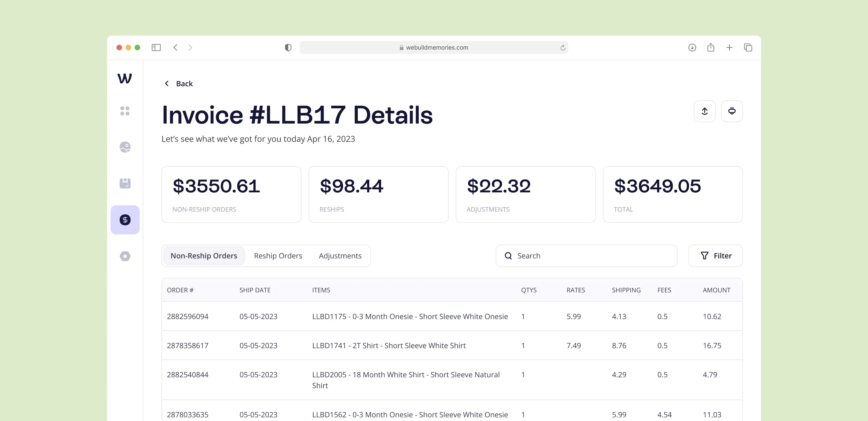Screen dimensions: 868x421
Task: Switch to the Reship Orders tab
Action: 278,256
